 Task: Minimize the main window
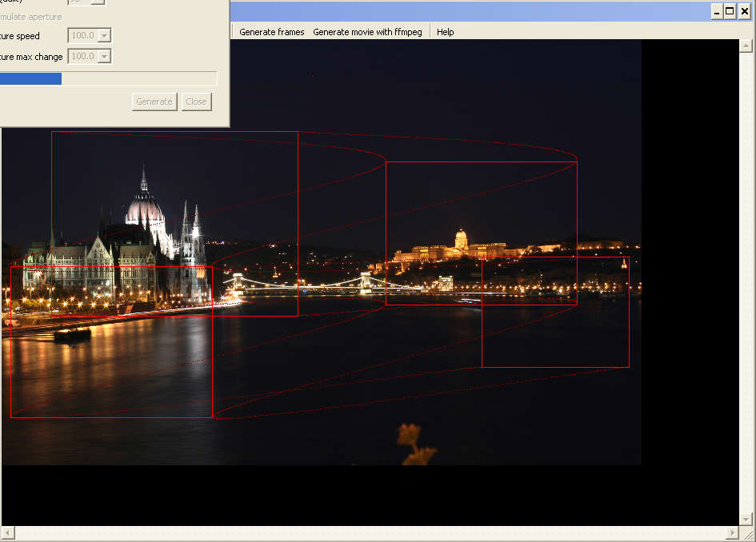click(717, 11)
